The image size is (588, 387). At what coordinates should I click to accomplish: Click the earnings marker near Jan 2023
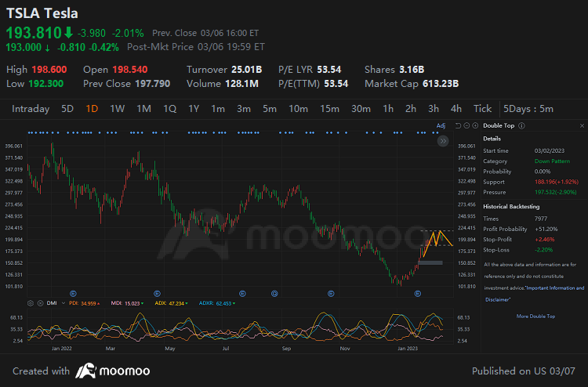[x=417, y=294]
